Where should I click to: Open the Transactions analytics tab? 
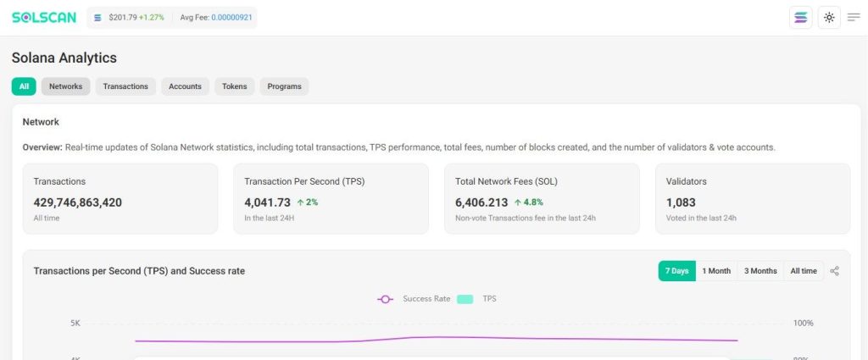[125, 86]
